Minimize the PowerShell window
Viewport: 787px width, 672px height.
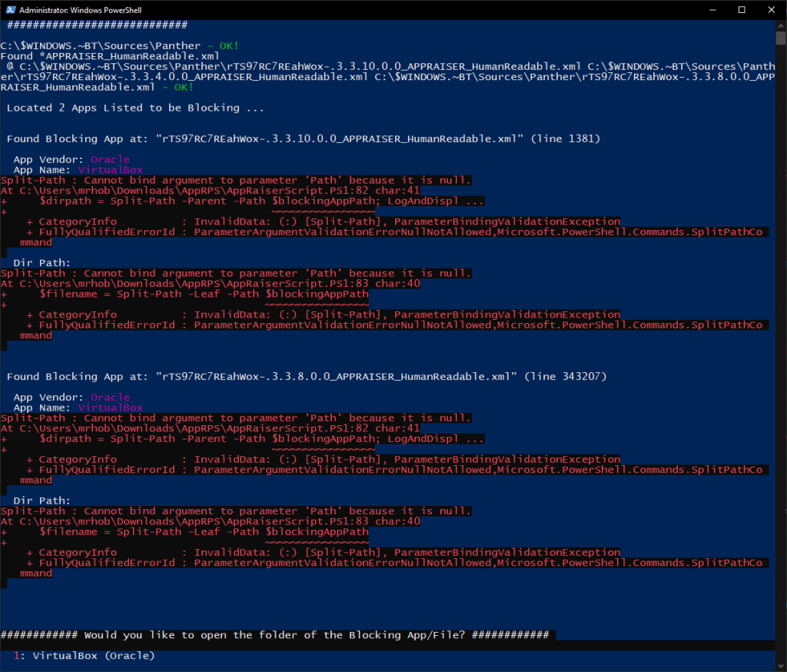pos(712,10)
